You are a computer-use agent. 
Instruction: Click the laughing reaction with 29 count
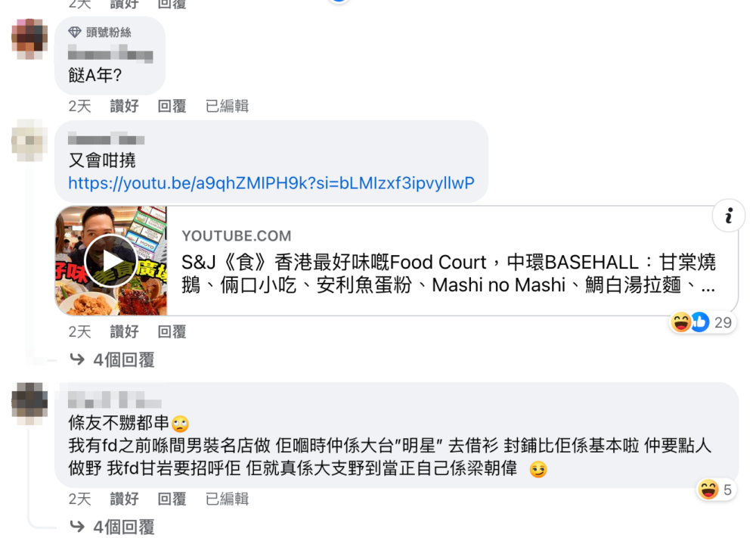point(681,322)
